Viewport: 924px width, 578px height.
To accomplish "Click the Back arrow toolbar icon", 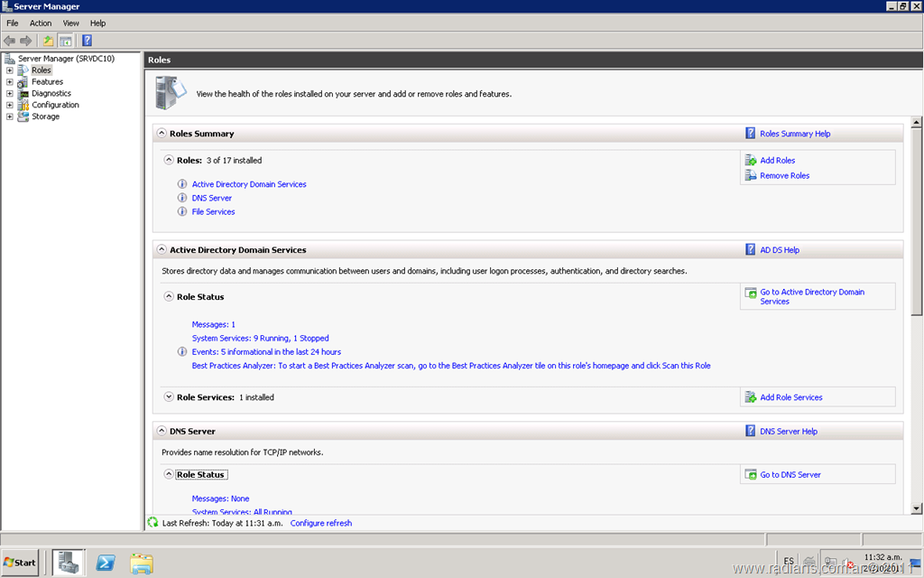I will coord(9,41).
